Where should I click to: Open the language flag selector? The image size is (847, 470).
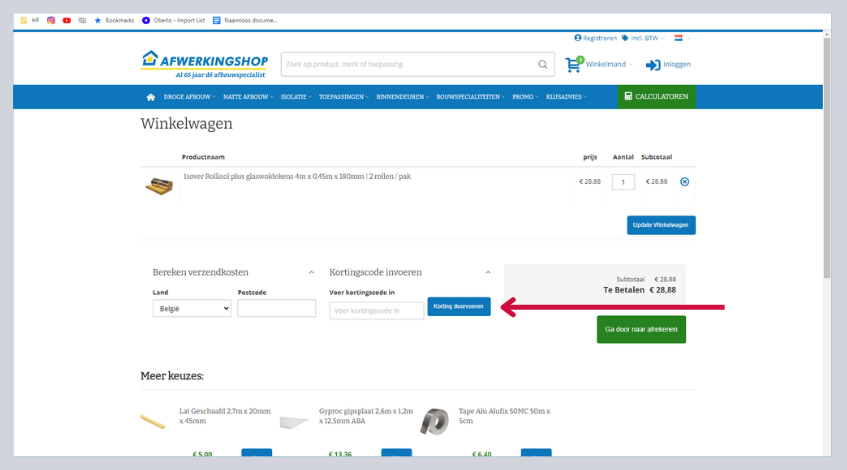coord(680,38)
